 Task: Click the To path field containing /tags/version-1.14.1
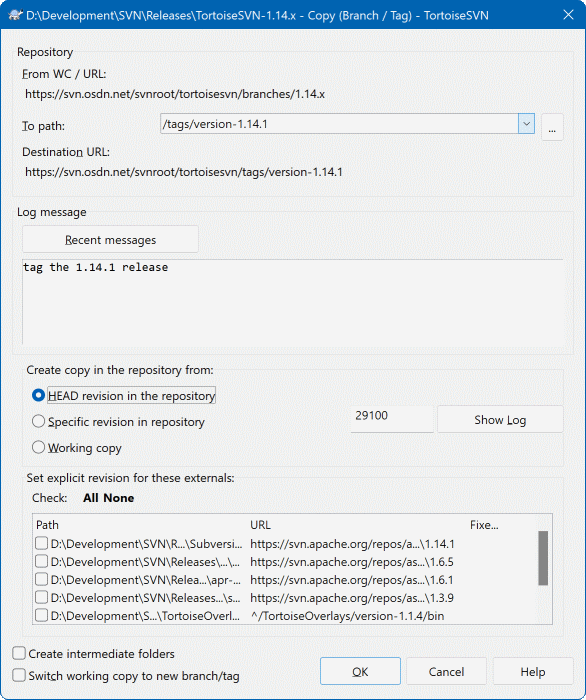click(x=339, y=124)
